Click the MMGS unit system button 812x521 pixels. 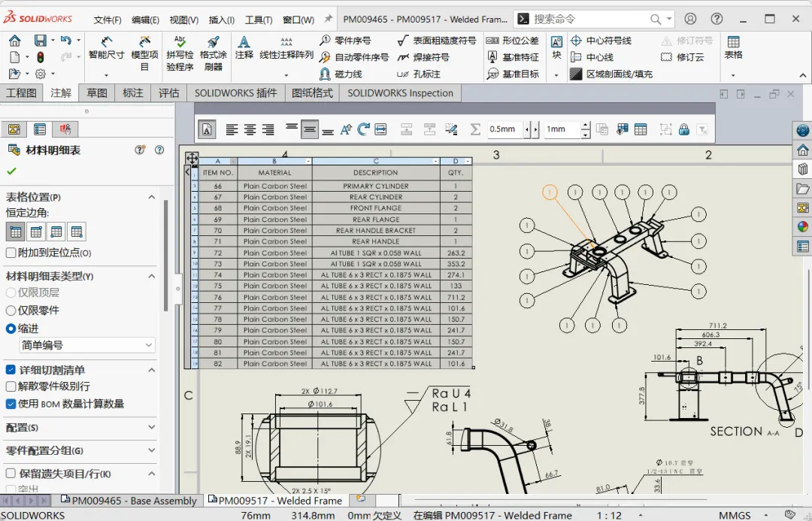click(x=733, y=515)
